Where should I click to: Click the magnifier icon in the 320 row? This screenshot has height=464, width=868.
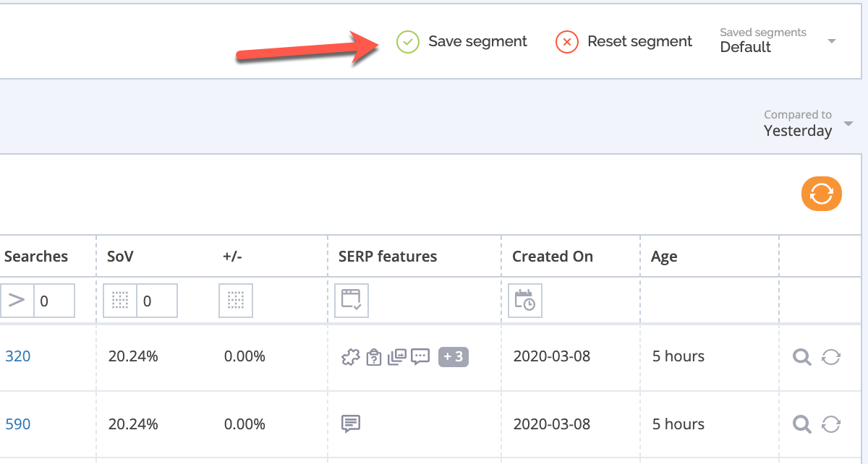pyautogui.click(x=801, y=357)
